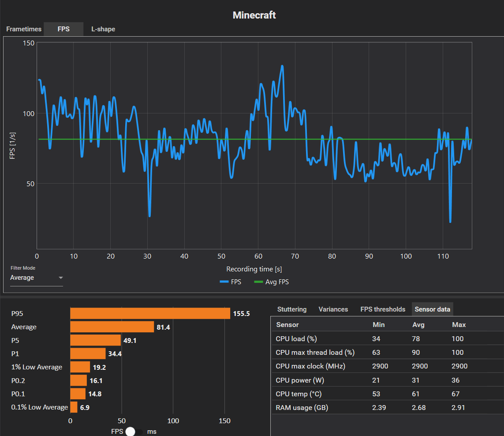This screenshot has width=504, height=436.
Task: Select the FPS chart tab
Action: (x=63, y=29)
